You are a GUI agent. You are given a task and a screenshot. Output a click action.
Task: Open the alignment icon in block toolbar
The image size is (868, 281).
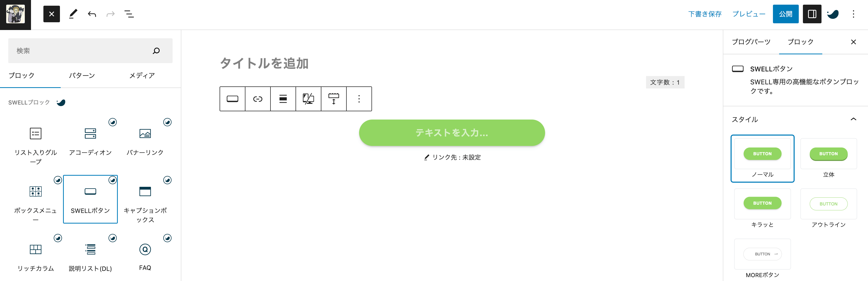point(283,99)
